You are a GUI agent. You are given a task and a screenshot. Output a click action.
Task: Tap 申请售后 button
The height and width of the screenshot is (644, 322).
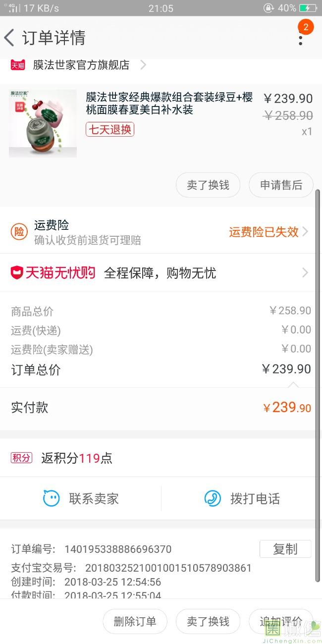point(281,185)
